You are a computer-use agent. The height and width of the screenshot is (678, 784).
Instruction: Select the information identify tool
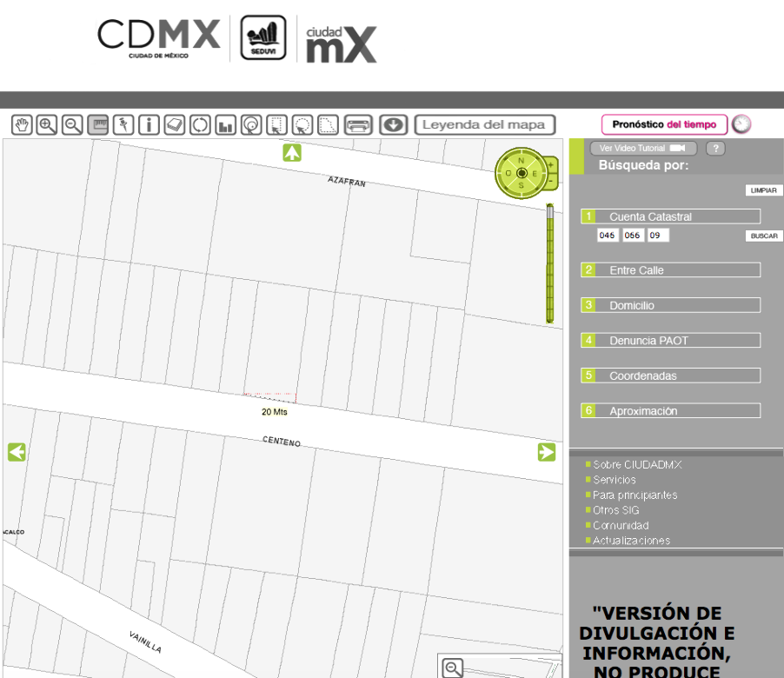(x=149, y=125)
